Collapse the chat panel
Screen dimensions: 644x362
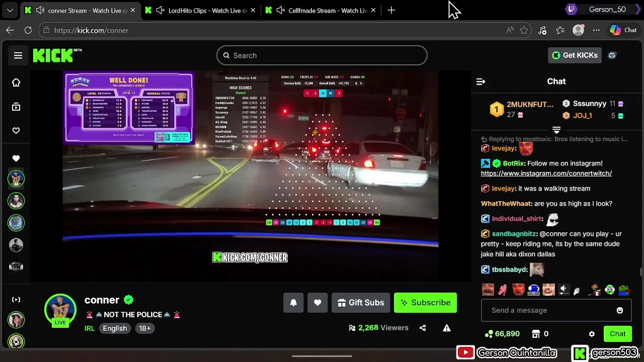tap(480, 81)
